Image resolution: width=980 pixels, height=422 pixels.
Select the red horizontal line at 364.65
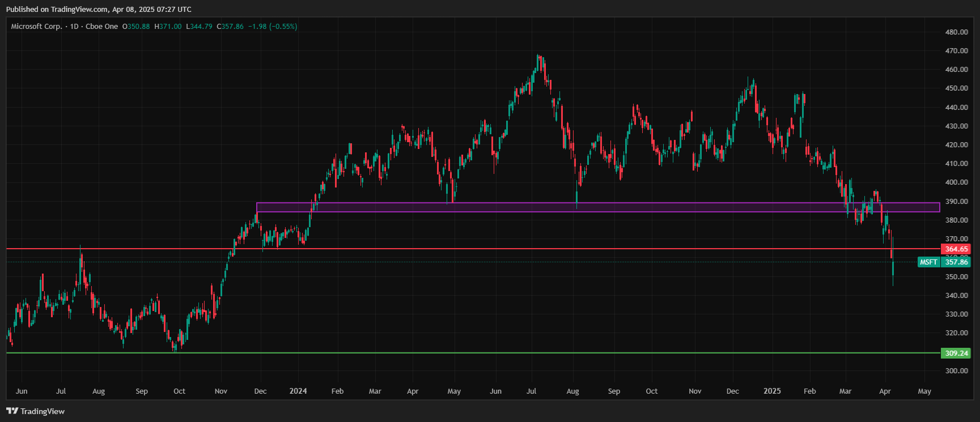pyautogui.click(x=473, y=249)
